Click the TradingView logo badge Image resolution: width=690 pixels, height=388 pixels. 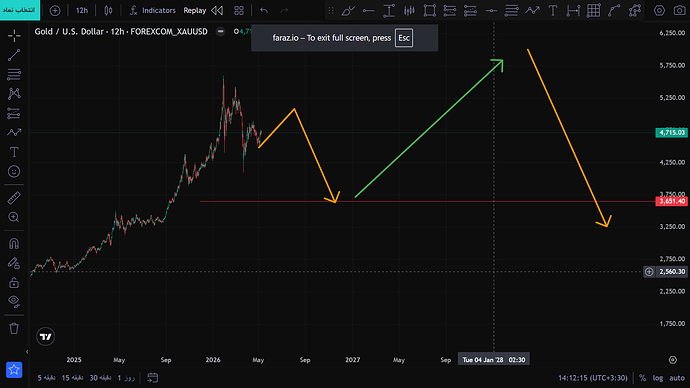coord(45,337)
